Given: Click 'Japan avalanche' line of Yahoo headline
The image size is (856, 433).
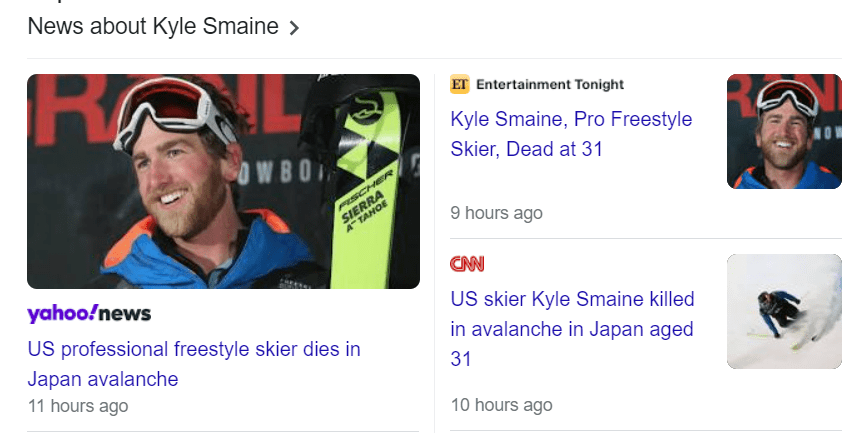Looking at the screenshot, I should pyautogui.click(x=103, y=379).
